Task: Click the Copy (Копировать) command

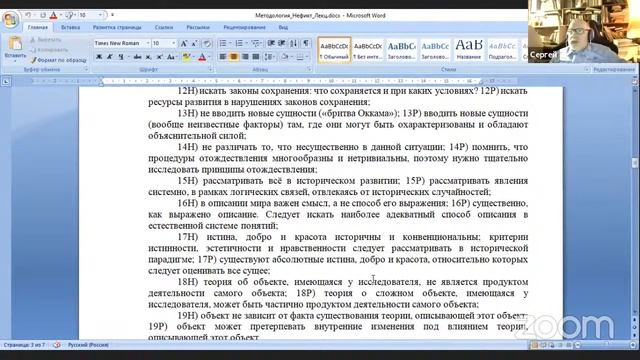Action: 49,50
